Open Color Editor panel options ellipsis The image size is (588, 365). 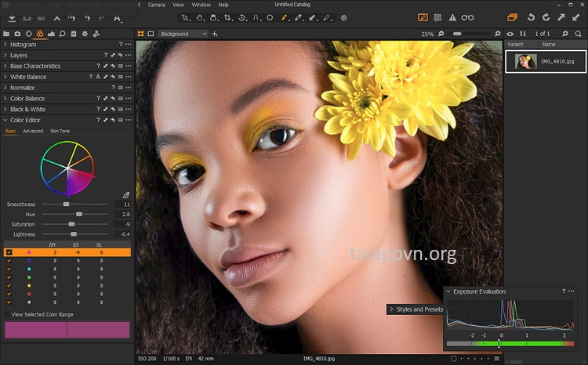[x=129, y=121]
